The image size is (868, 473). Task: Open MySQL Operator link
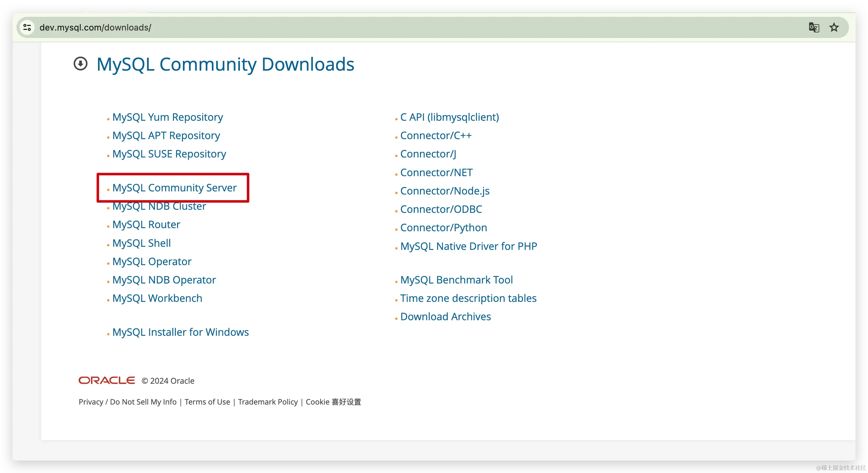click(x=152, y=262)
